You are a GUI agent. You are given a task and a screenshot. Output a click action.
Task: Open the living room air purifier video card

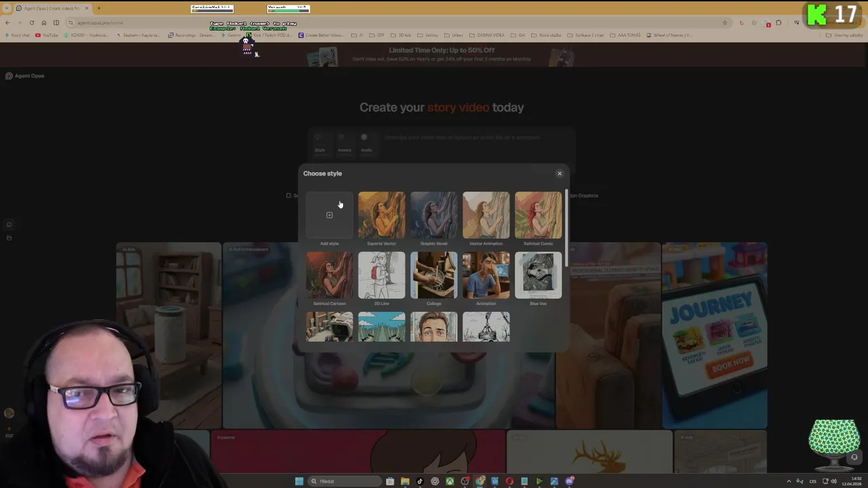168,335
